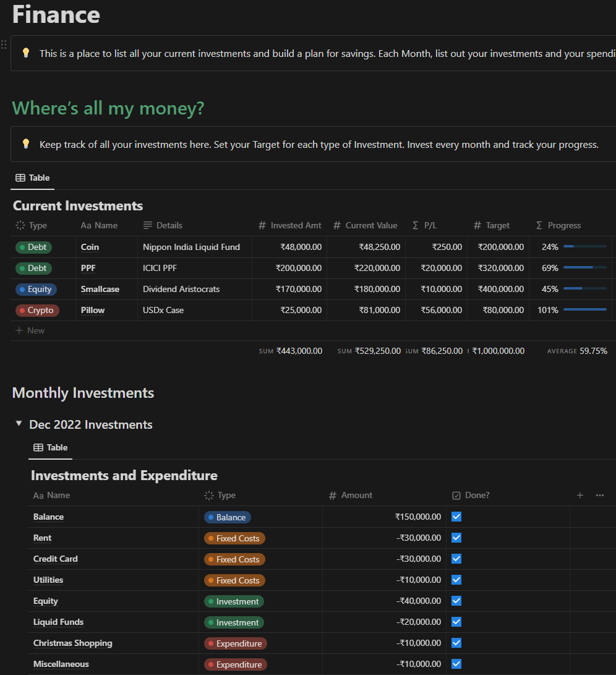The width and height of the screenshot is (616, 675).
Task: Open the P/L SUM calculation menu
Action: coord(434,351)
